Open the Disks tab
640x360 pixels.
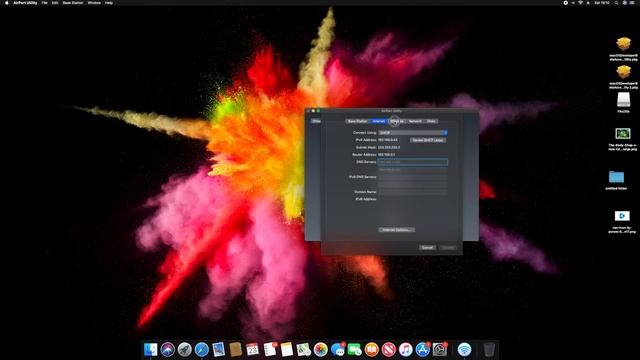pos(431,121)
